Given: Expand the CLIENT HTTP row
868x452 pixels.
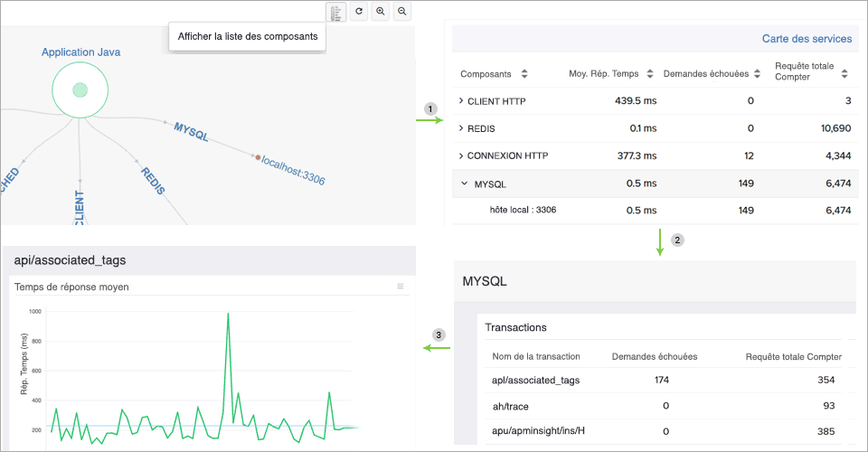Looking at the screenshot, I should tap(461, 100).
